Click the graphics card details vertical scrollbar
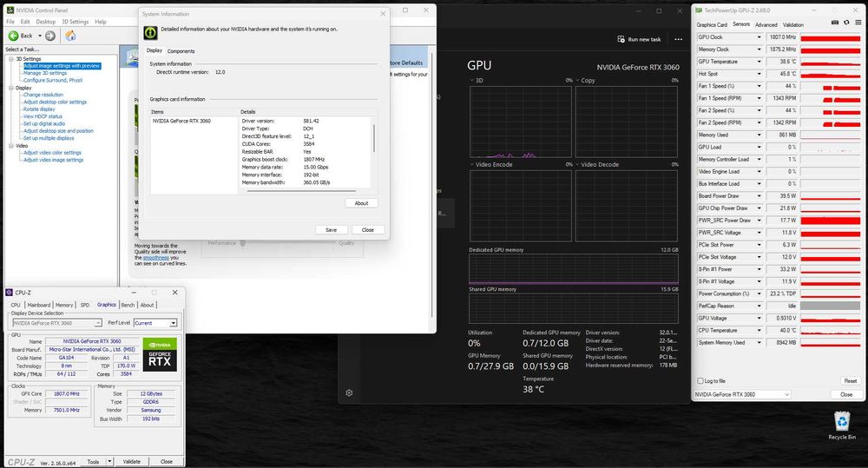The height and width of the screenshot is (468, 868). 374,138
